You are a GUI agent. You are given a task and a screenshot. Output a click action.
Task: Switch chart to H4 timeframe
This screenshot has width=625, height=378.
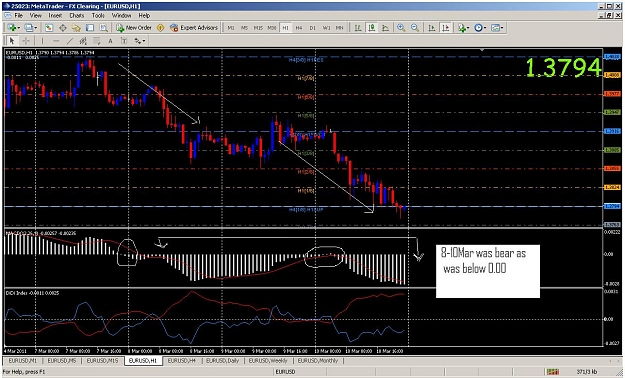pos(299,28)
